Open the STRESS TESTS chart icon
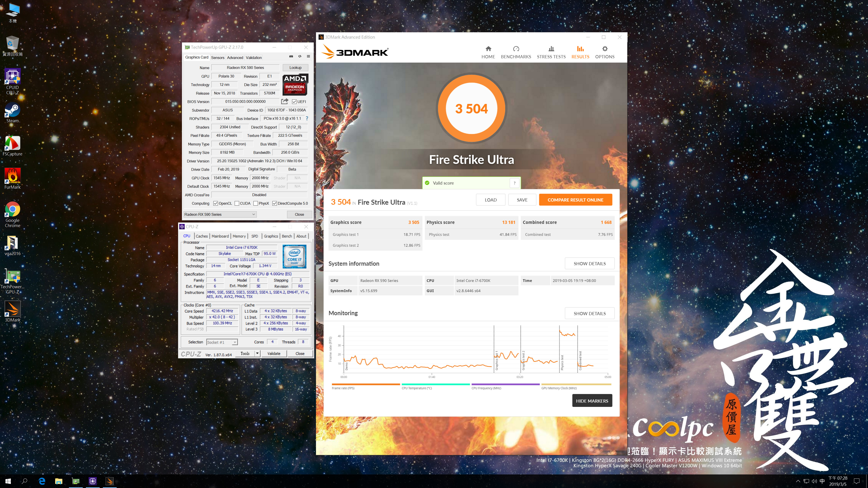The width and height of the screenshot is (868, 488). 551,49
